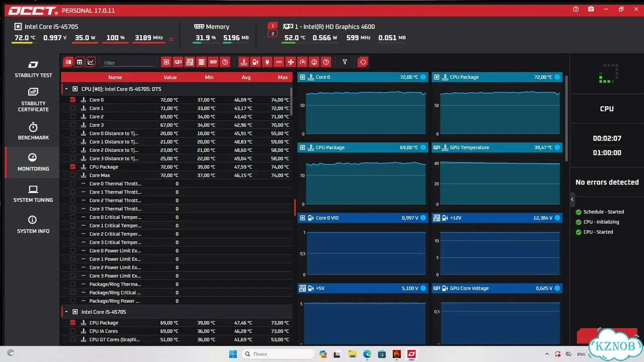Toggle the storage sensor filter icon

(x=201, y=62)
